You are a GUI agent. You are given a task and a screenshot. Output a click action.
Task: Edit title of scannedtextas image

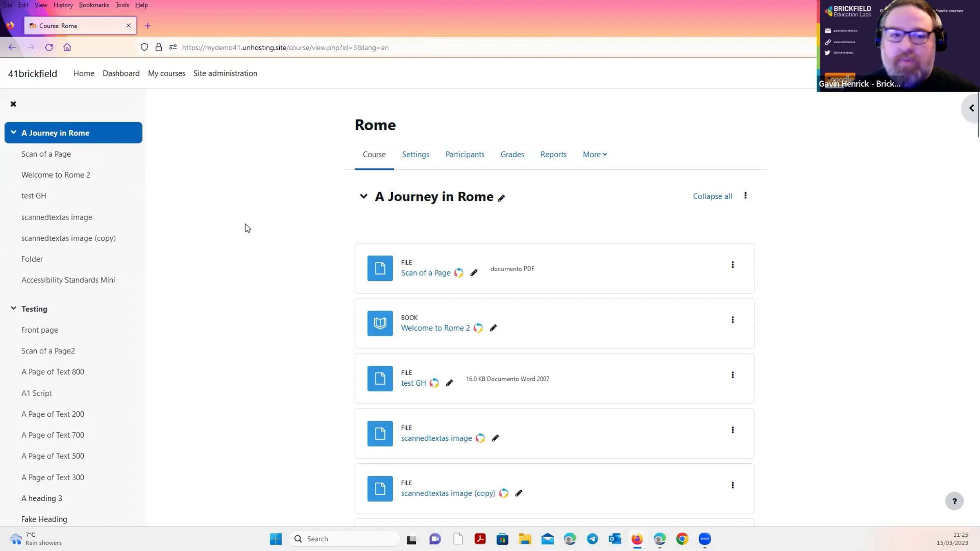pyautogui.click(x=495, y=438)
